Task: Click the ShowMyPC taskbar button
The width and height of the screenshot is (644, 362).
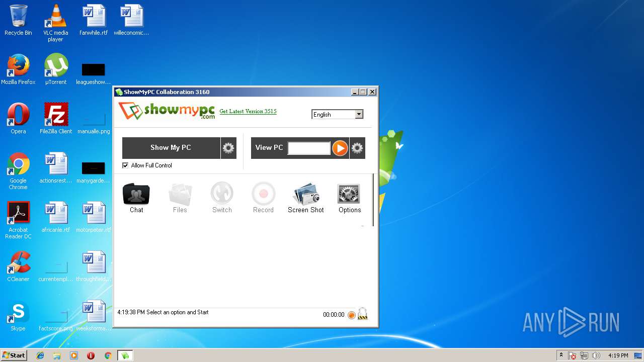Action: (125, 355)
